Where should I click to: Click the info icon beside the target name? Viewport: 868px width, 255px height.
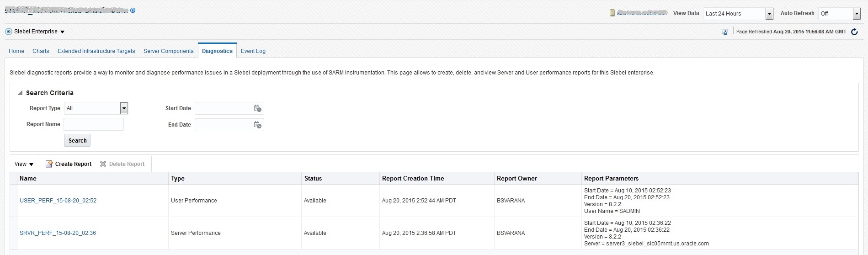[x=133, y=10]
